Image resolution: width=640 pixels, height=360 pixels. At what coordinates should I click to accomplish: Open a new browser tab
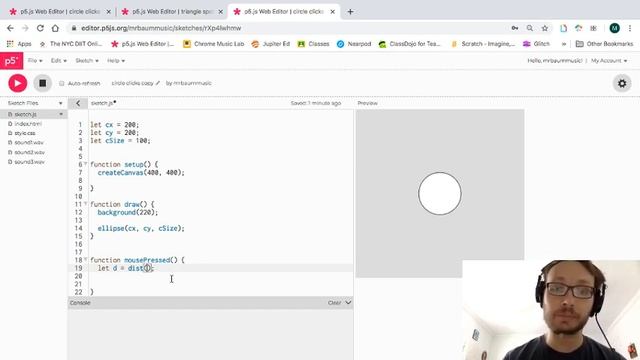[350, 12]
